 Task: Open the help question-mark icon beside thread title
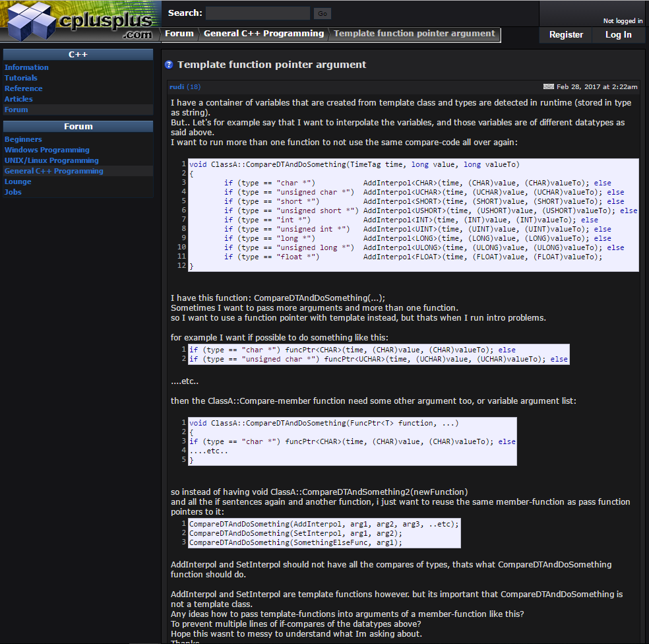[x=170, y=65]
